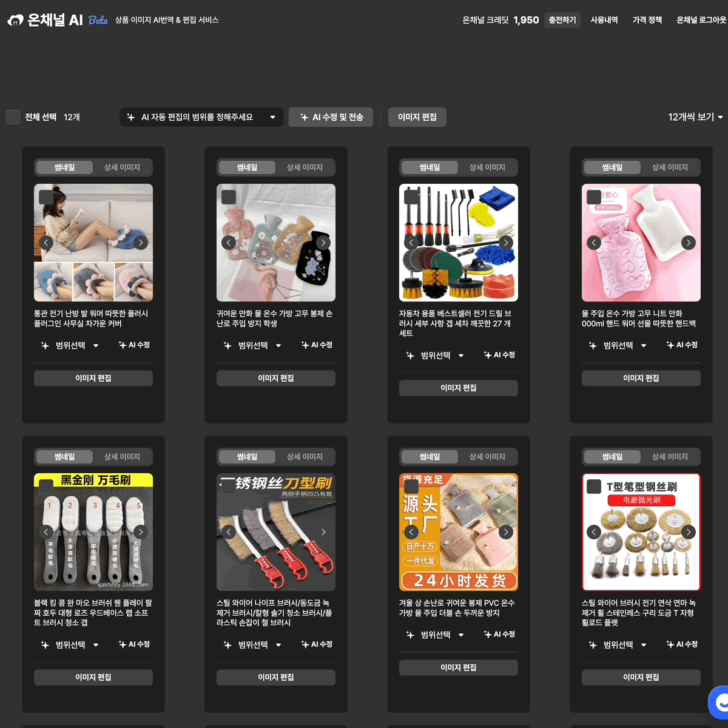Select the plush foot warmer product checkbox
Image resolution: width=728 pixels, height=728 pixels.
(46, 197)
